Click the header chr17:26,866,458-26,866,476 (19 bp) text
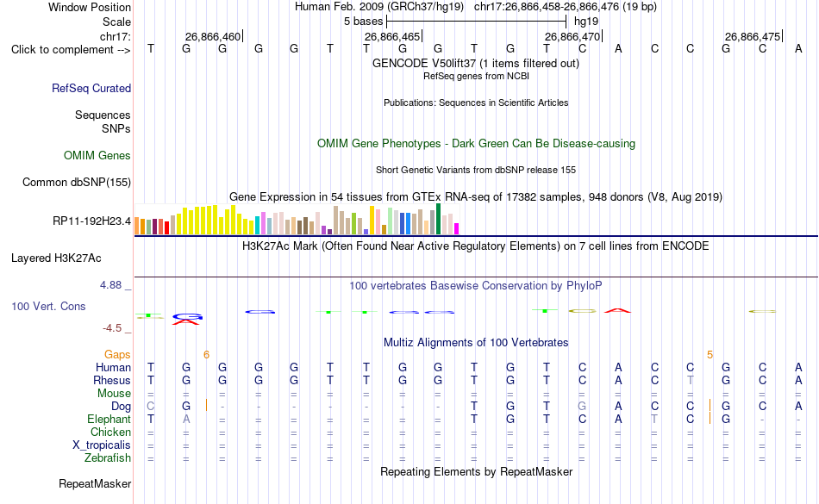819x504 pixels. [x=566, y=7]
